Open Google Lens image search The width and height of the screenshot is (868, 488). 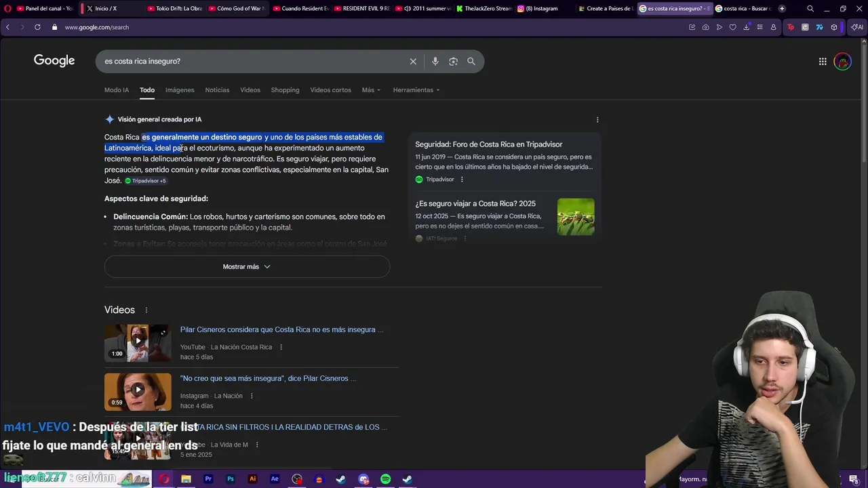pos(453,61)
